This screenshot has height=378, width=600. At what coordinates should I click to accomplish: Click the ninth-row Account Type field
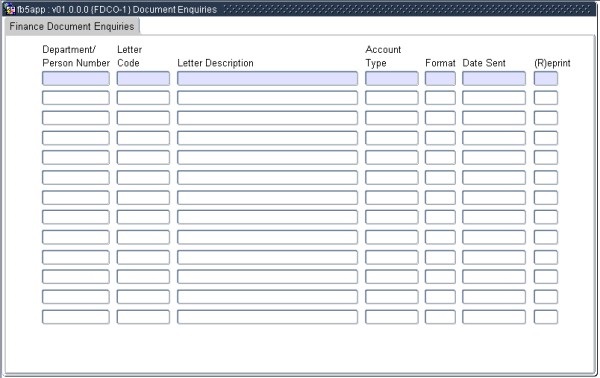pos(391,237)
